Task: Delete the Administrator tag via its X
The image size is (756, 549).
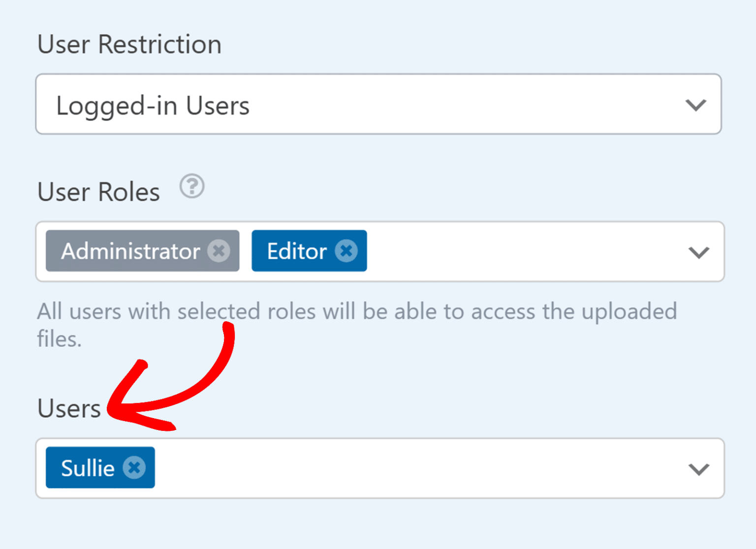Action: tap(220, 251)
